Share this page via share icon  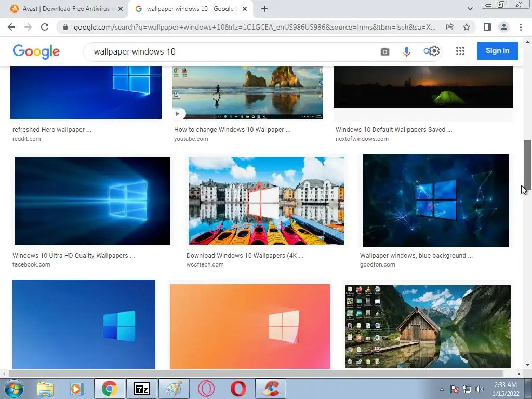(450, 27)
